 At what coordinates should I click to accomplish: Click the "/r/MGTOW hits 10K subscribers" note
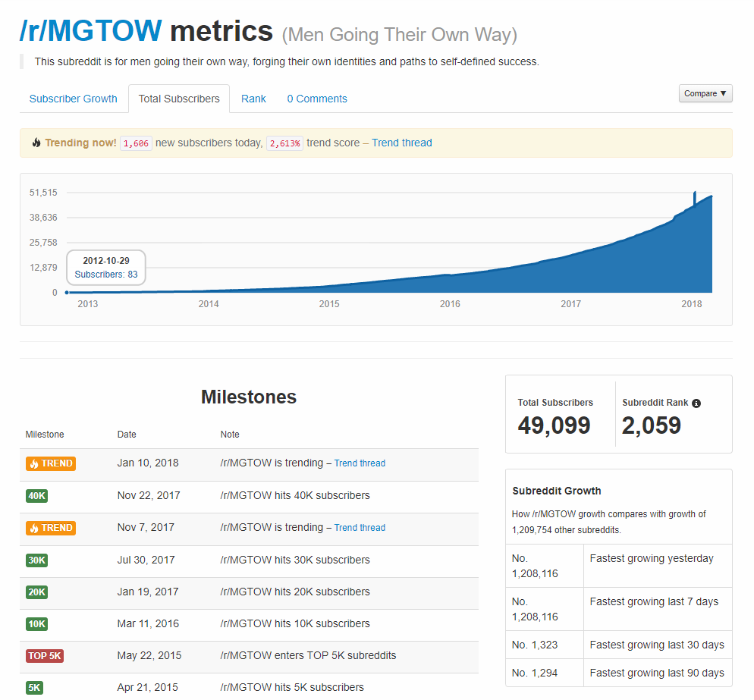coord(295,624)
